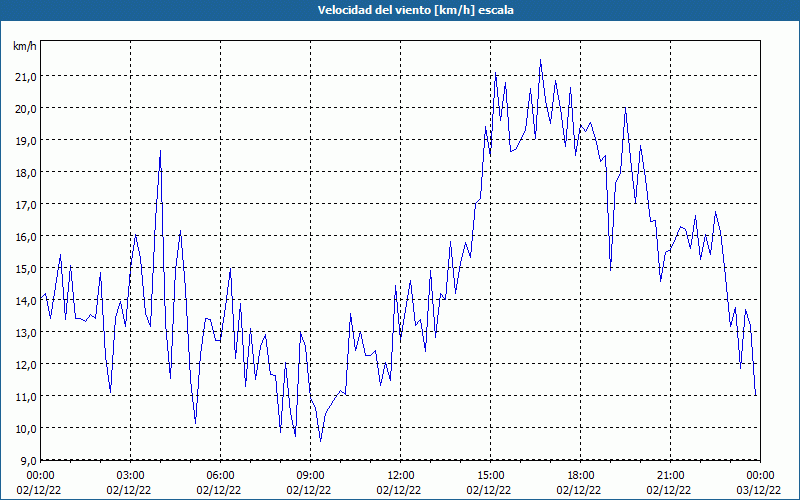Select the '10,0' y-axis value
Image resolution: width=800 pixels, height=500 pixels.
click(x=25, y=429)
